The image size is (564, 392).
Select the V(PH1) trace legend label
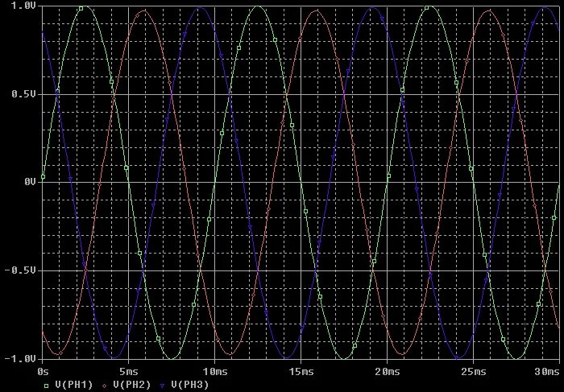(74, 385)
